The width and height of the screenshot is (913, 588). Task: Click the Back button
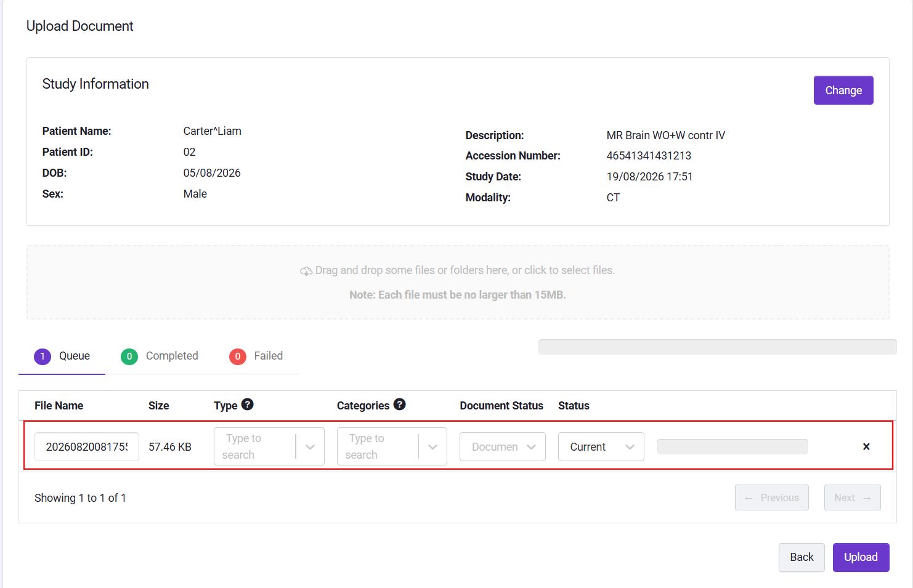(x=801, y=557)
